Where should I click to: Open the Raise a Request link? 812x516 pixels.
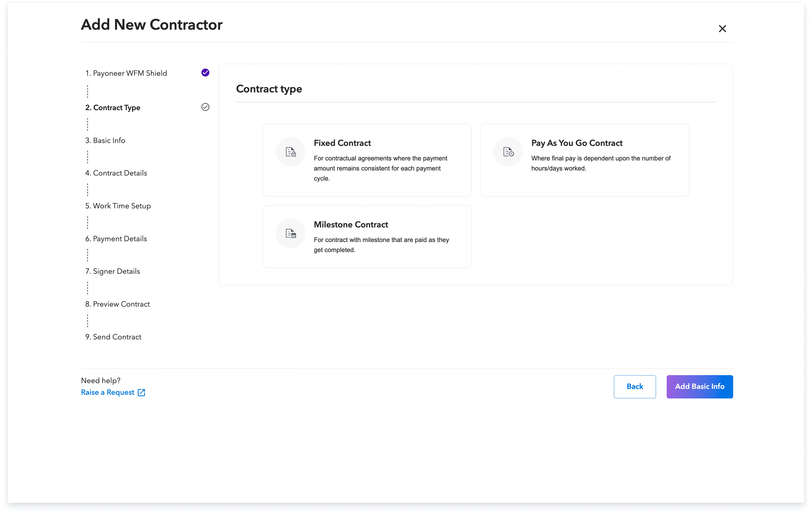[x=108, y=392]
